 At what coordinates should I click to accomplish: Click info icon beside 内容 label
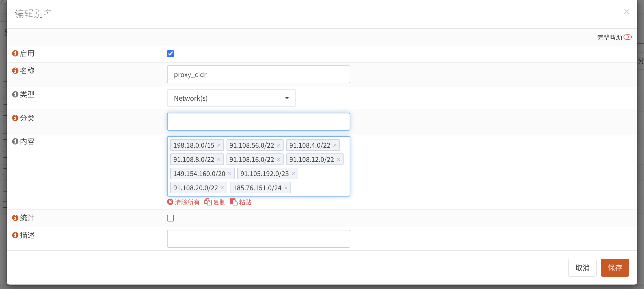tap(15, 141)
